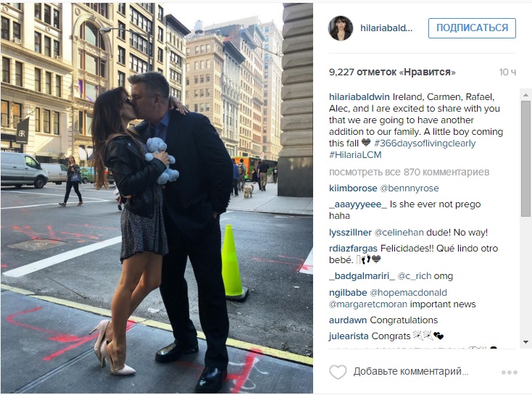Click the scrollbar down arrow

[525, 341]
